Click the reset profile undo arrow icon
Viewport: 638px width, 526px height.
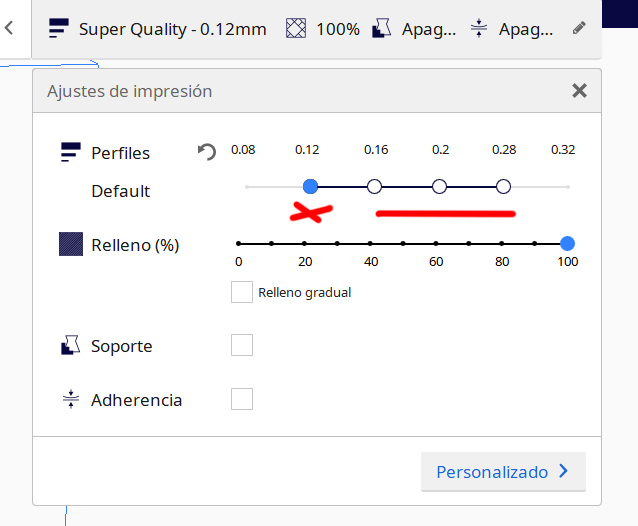(x=207, y=153)
